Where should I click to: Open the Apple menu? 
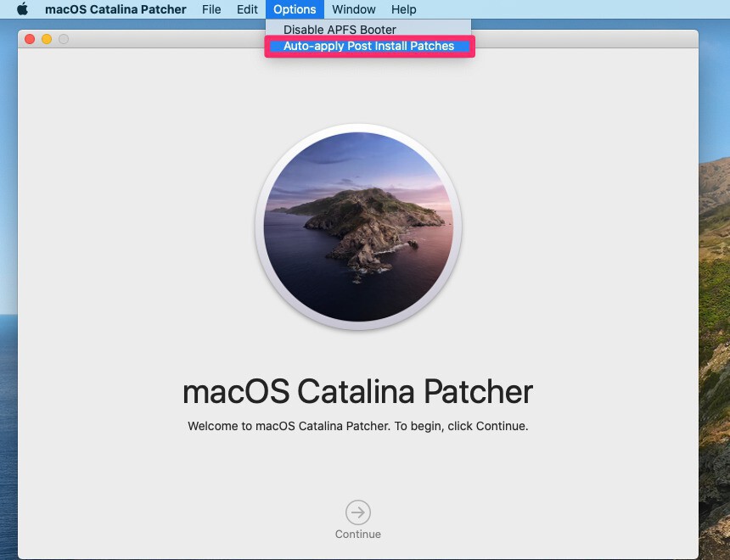pyautogui.click(x=22, y=9)
